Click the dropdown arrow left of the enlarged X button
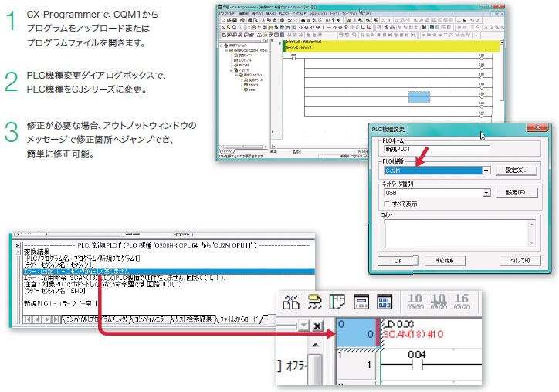Image resolution: width=559 pixels, height=392 pixels. tap(303, 326)
